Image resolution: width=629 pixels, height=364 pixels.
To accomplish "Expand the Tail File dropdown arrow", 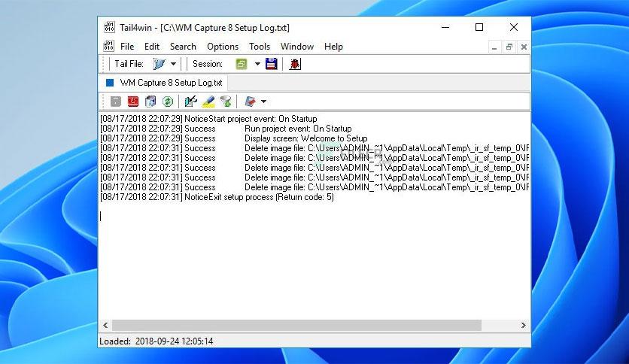I will point(173,64).
